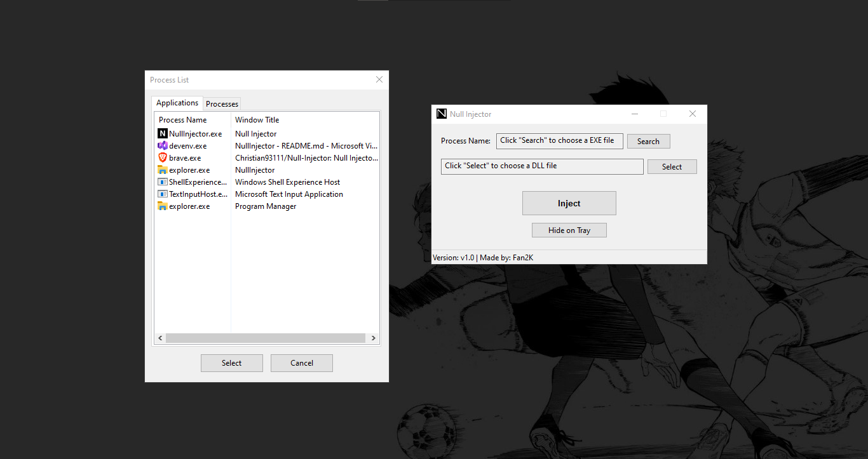Screen dimensions: 868x459
Task: Click 'NullInjector - README.md - Microsoft Vi...' title
Action: click(306, 146)
